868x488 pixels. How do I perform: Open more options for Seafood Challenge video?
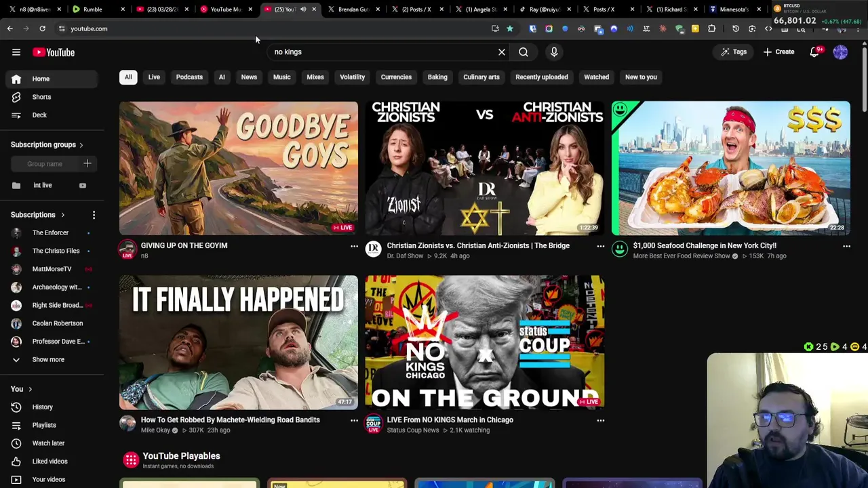point(846,247)
